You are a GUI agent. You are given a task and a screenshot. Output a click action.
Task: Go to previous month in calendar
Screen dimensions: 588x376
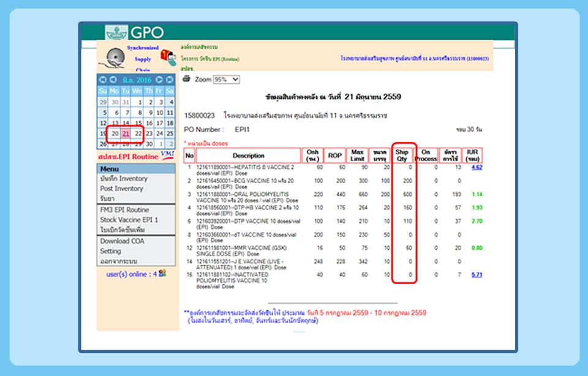[113, 80]
